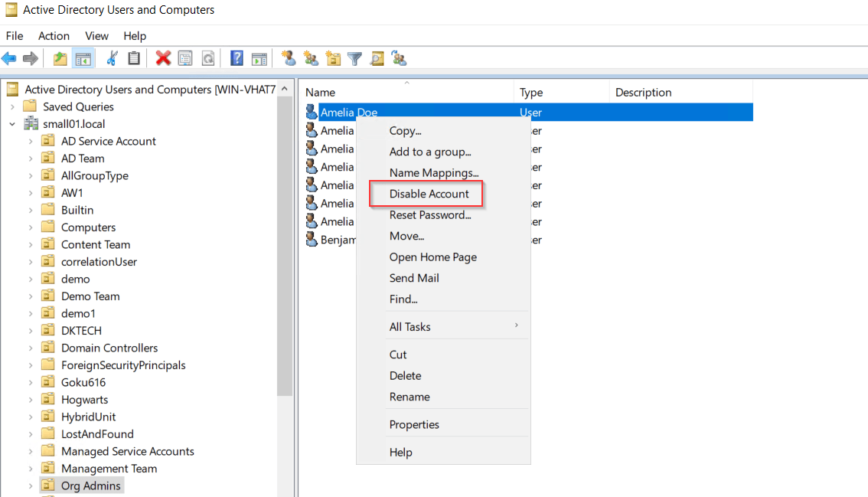
Task: Choose Find... in context menu
Action: tap(403, 299)
